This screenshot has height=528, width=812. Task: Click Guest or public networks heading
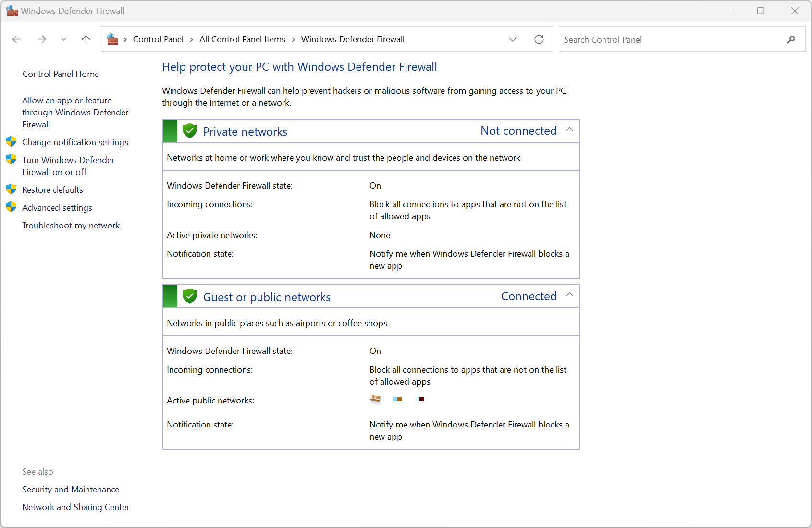click(267, 297)
